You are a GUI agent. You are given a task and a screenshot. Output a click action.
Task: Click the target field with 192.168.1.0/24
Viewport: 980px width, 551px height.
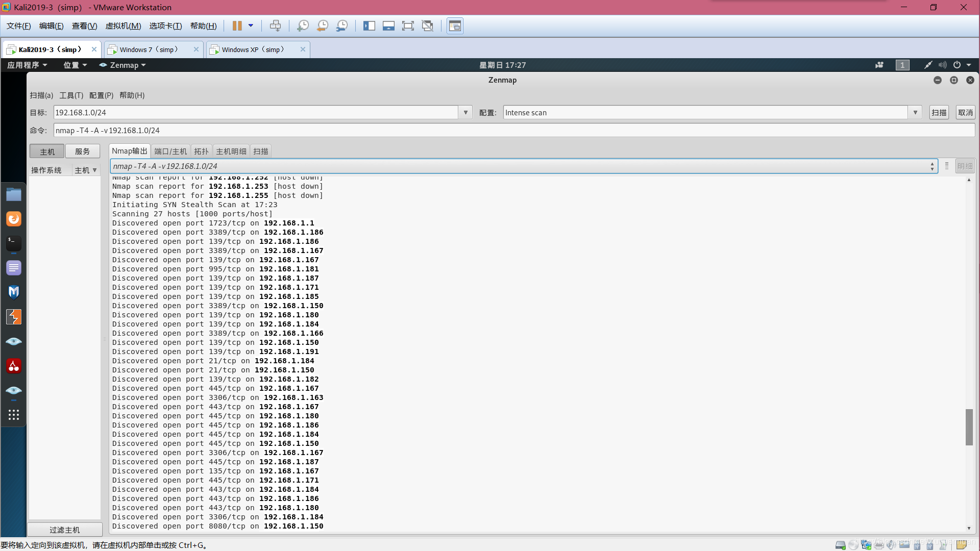pos(256,112)
